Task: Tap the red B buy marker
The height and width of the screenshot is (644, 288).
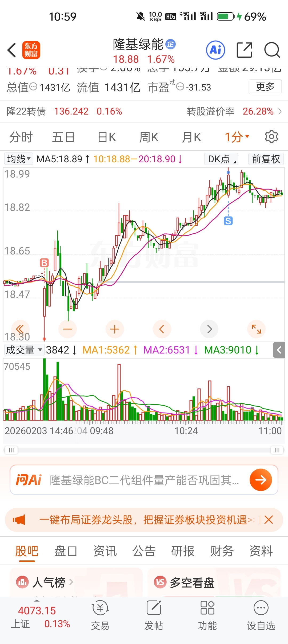Action: 44,263
